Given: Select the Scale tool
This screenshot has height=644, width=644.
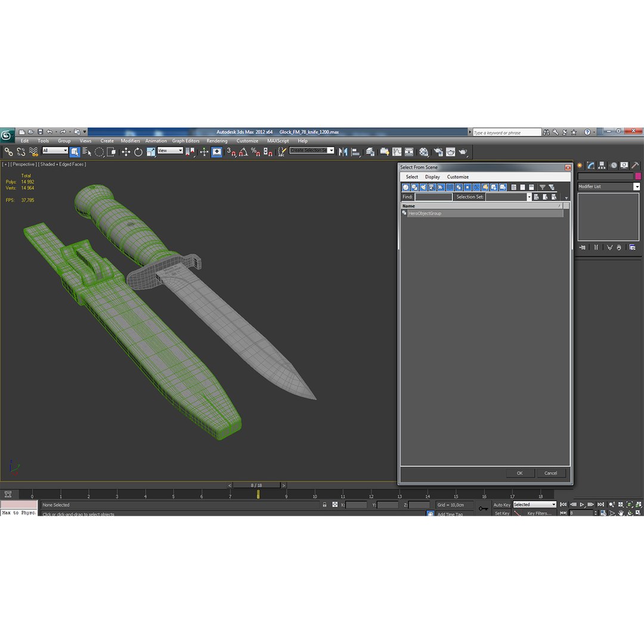Looking at the screenshot, I should [x=151, y=152].
